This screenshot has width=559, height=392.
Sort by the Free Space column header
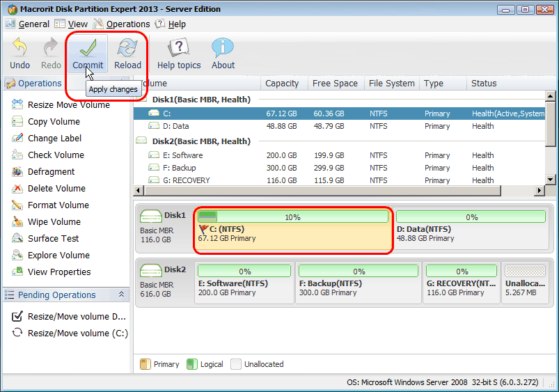pos(336,84)
